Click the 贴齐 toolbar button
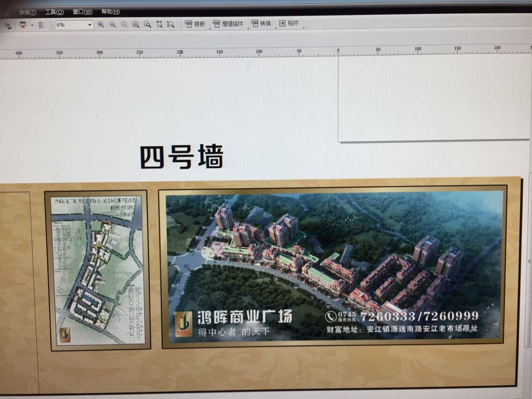532x399 pixels. point(289,23)
